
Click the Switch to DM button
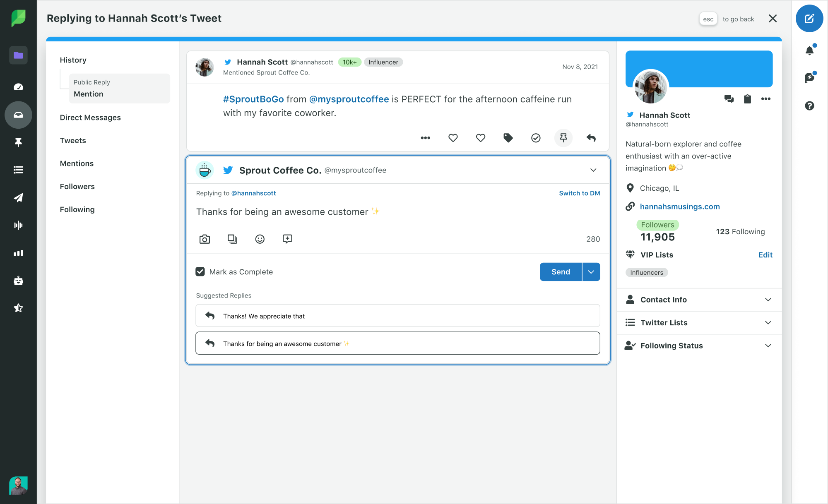(x=580, y=192)
